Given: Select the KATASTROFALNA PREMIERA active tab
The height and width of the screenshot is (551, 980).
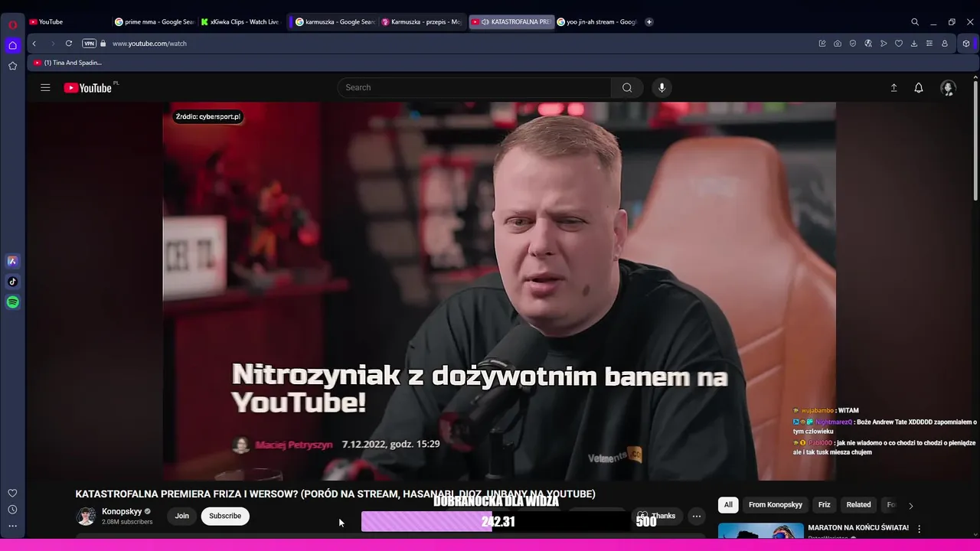Looking at the screenshot, I should (510, 22).
